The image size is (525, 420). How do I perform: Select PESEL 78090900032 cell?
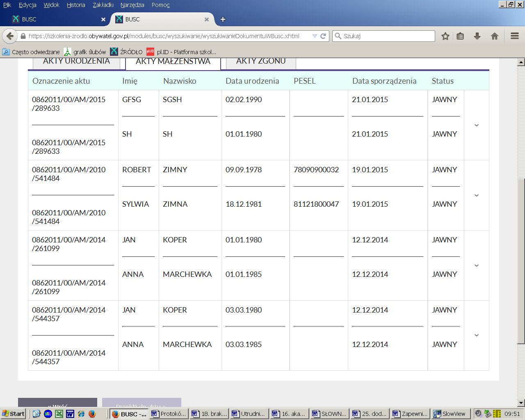coord(316,169)
